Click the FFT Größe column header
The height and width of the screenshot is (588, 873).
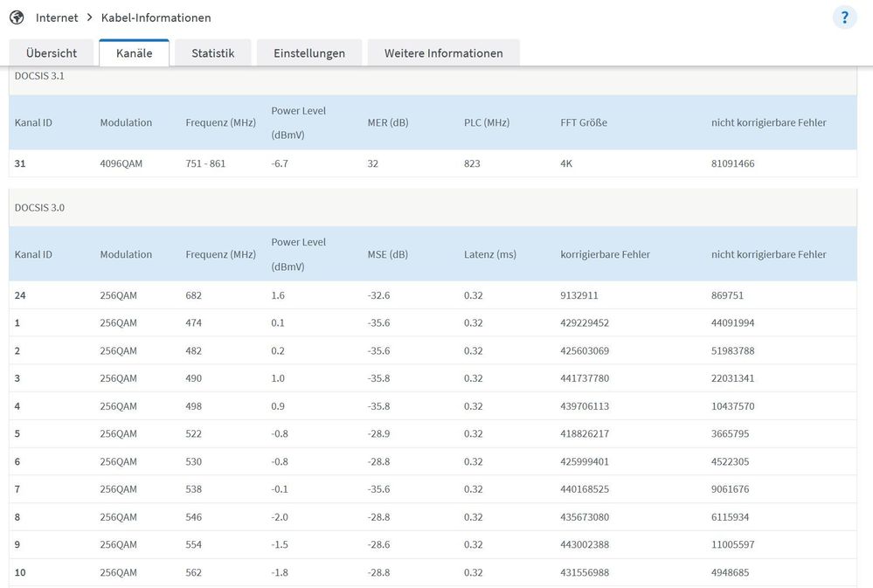[x=583, y=122]
